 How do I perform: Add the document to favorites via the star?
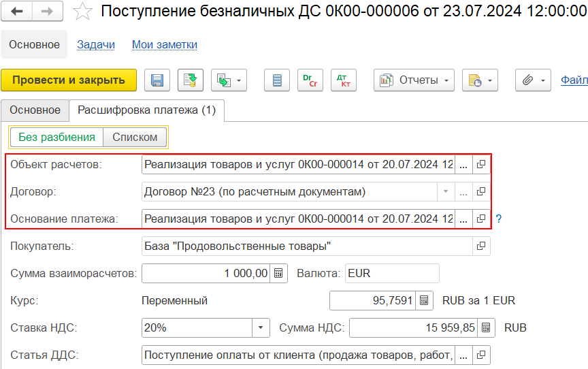82,12
